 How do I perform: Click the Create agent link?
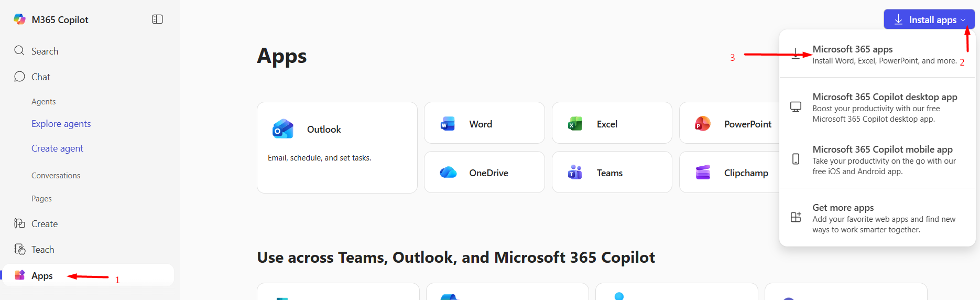coord(57,148)
